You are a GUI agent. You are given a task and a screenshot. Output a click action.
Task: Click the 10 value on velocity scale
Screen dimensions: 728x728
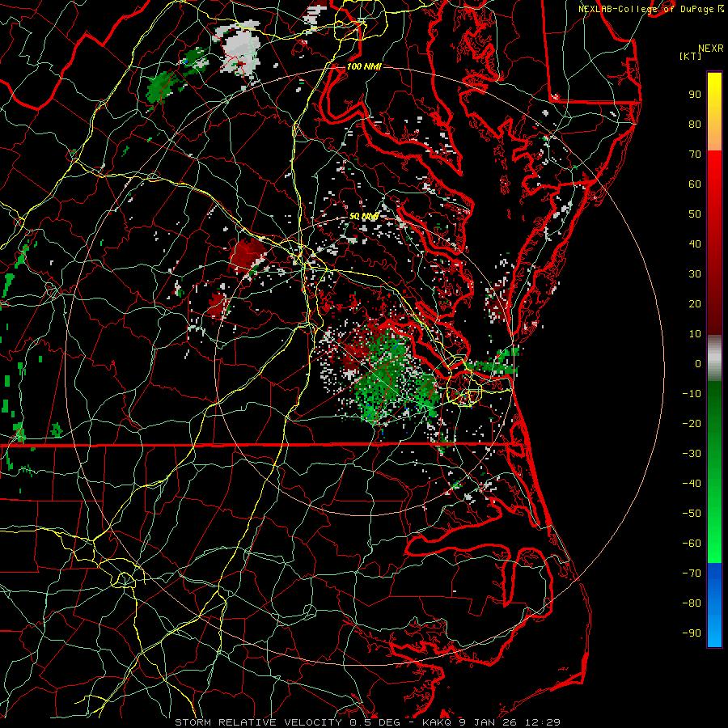click(695, 334)
